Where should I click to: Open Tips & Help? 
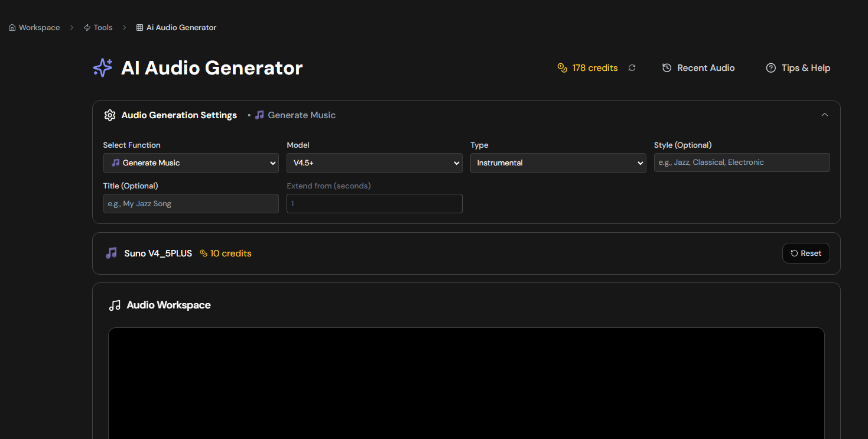pyautogui.click(x=798, y=68)
